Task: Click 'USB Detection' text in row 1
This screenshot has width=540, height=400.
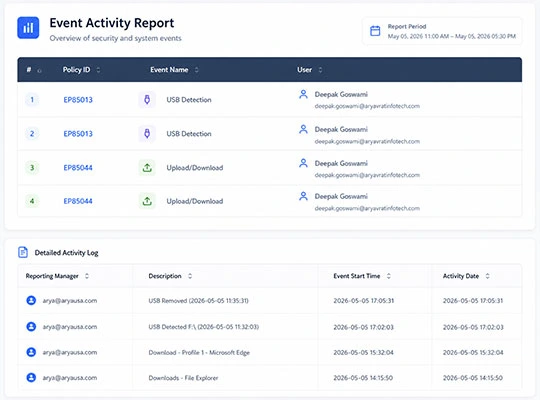Action: pos(189,100)
